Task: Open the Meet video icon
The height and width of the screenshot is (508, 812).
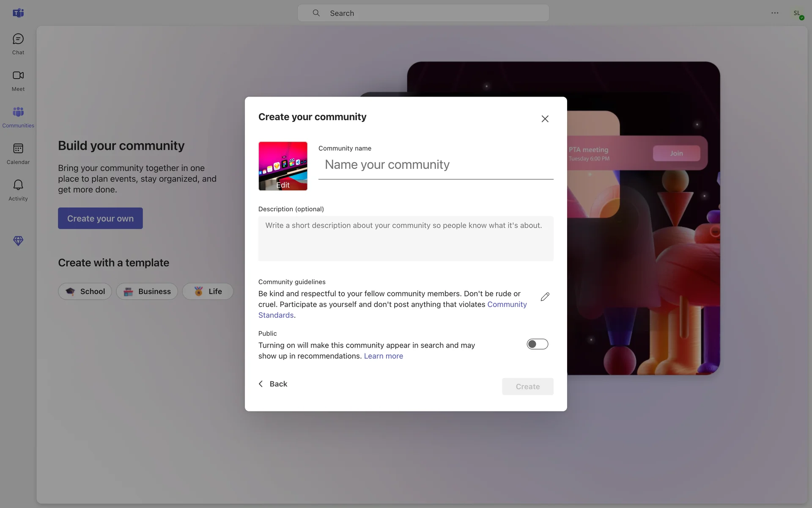Action: (18, 80)
